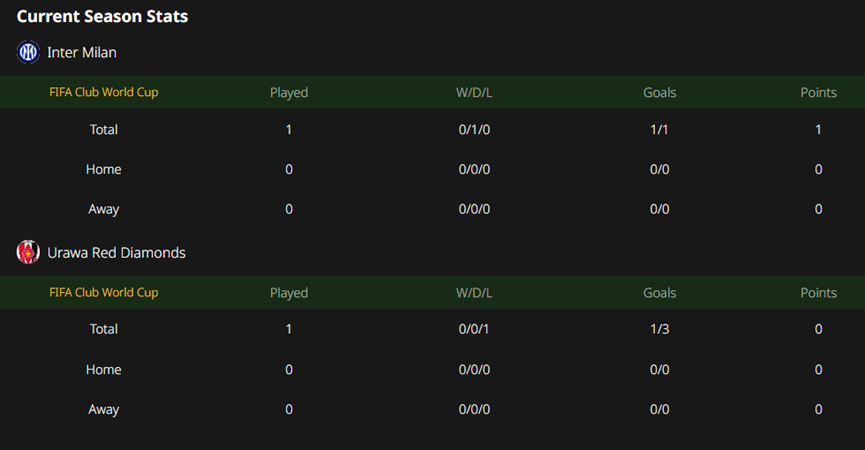Click Urawa Red Diamonds' Played column header
Image resolution: width=865 pixels, height=450 pixels.
click(289, 293)
